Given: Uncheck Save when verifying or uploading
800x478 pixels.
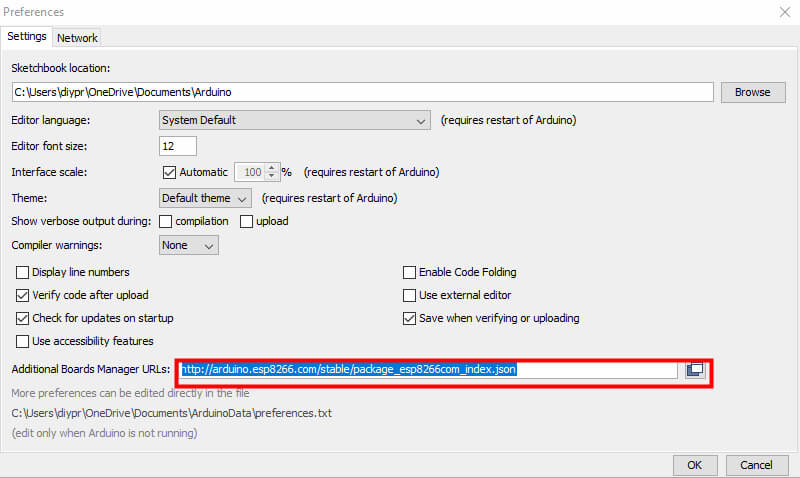Looking at the screenshot, I should point(409,318).
